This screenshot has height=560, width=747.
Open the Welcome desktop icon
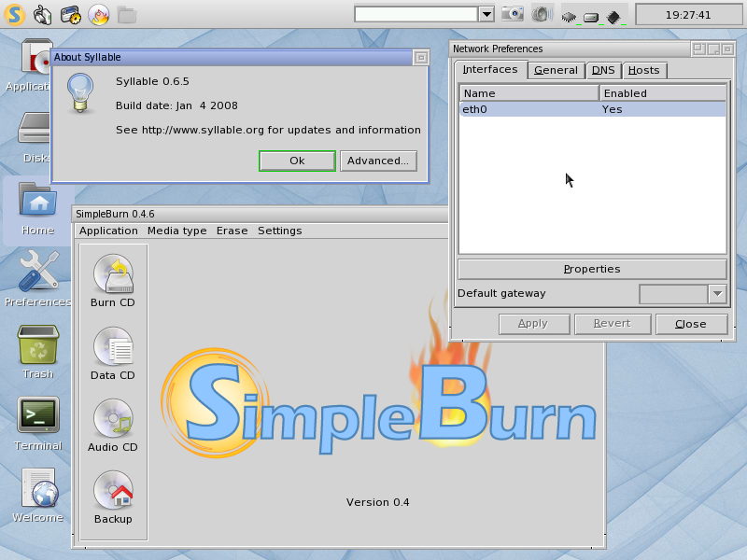(38, 496)
